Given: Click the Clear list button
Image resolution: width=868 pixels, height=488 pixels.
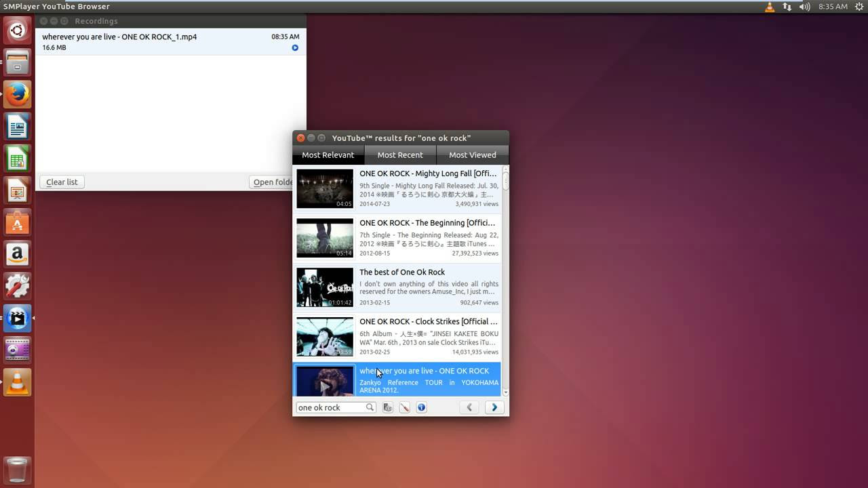Looking at the screenshot, I should (62, 182).
